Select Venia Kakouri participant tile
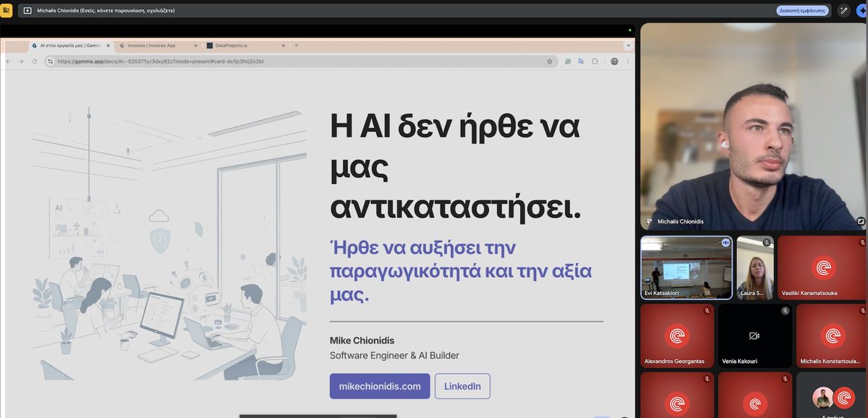Image resolution: width=868 pixels, height=418 pixels. click(755, 336)
